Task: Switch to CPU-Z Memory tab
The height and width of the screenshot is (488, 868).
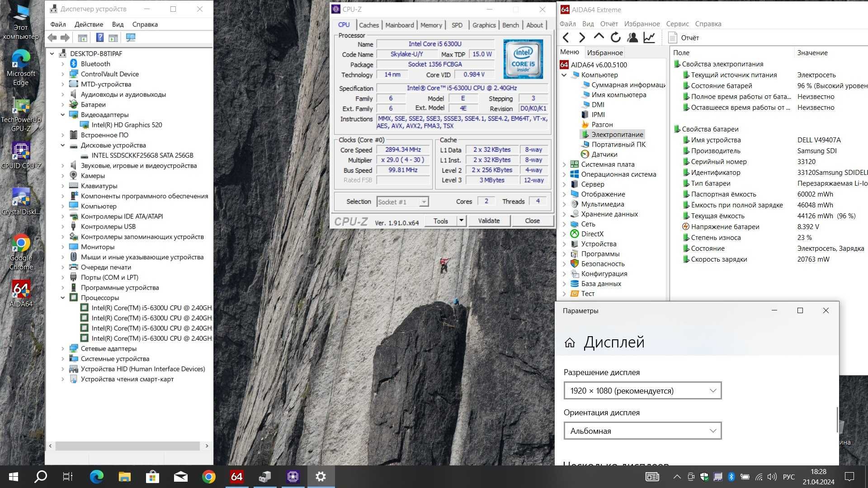Action: (x=431, y=25)
